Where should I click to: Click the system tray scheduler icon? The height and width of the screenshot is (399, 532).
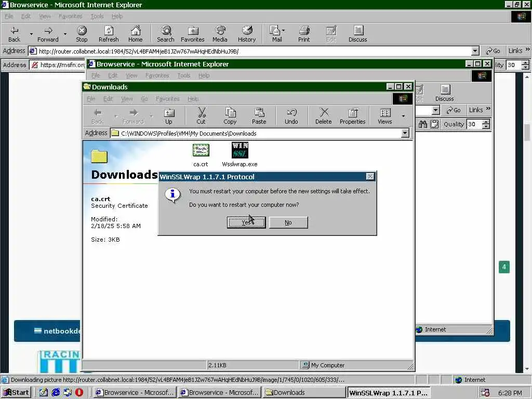pos(485,393)
